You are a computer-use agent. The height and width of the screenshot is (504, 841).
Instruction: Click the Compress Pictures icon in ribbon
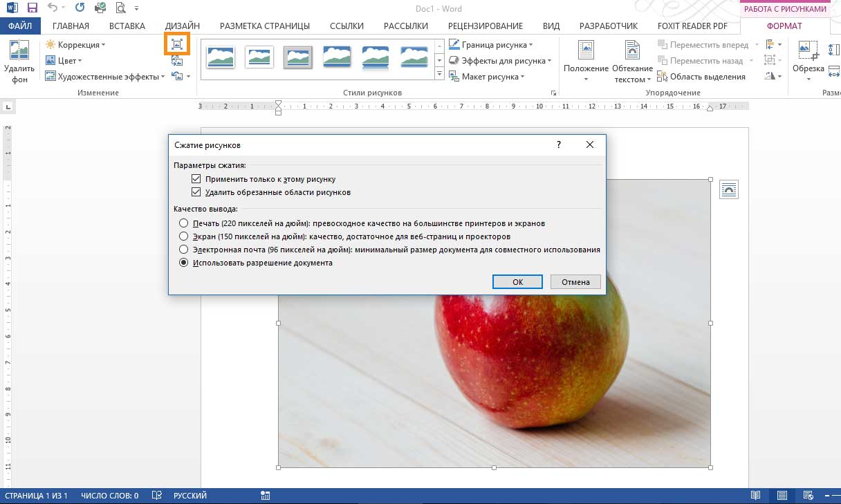(x=177, y=44)
